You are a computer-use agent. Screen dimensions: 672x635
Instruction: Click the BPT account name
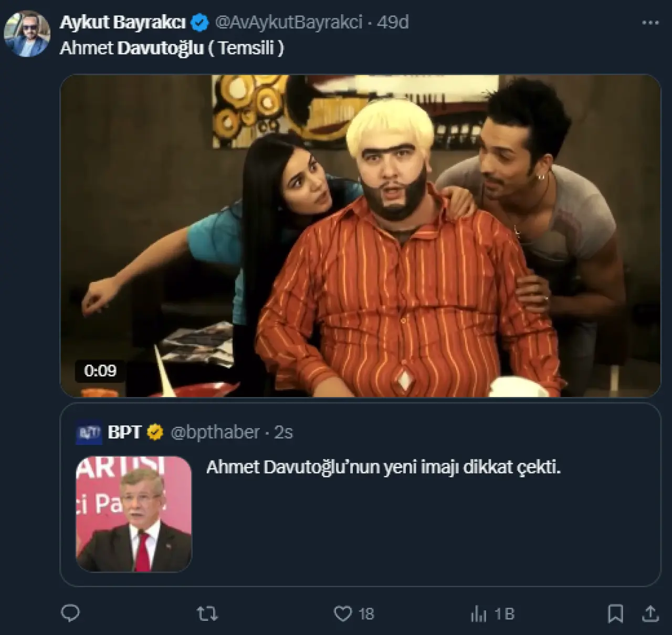coord(124,432)
